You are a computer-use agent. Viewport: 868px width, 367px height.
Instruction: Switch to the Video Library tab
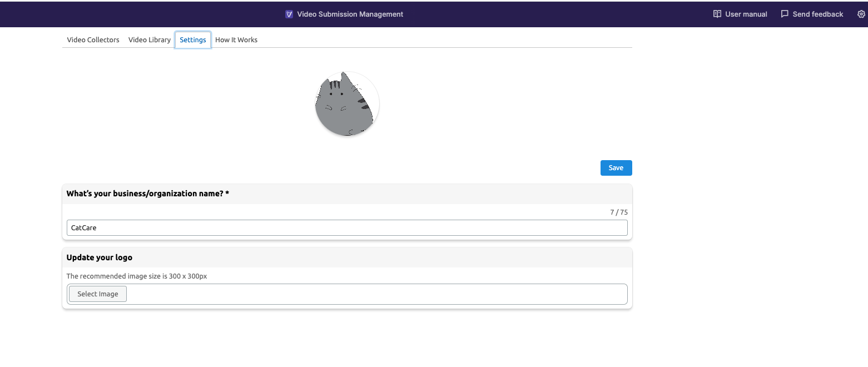point(149,39)
